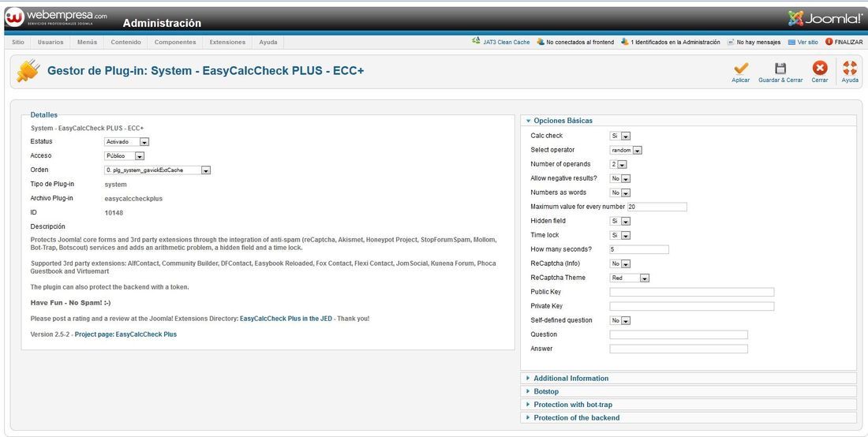Click the Private Key input field
This screenshot has width=868, height=437.
[692, 307]
